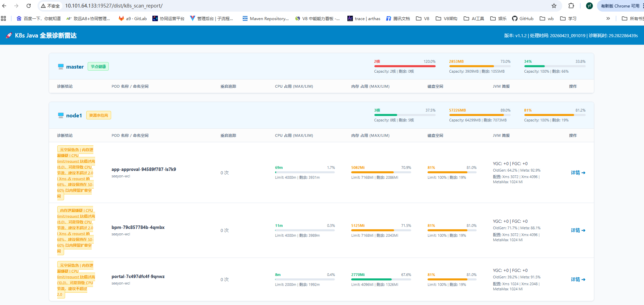
Task: Open the AI工具 bookmarks folder
Action: pyautogui.click(x=474, y=18)
